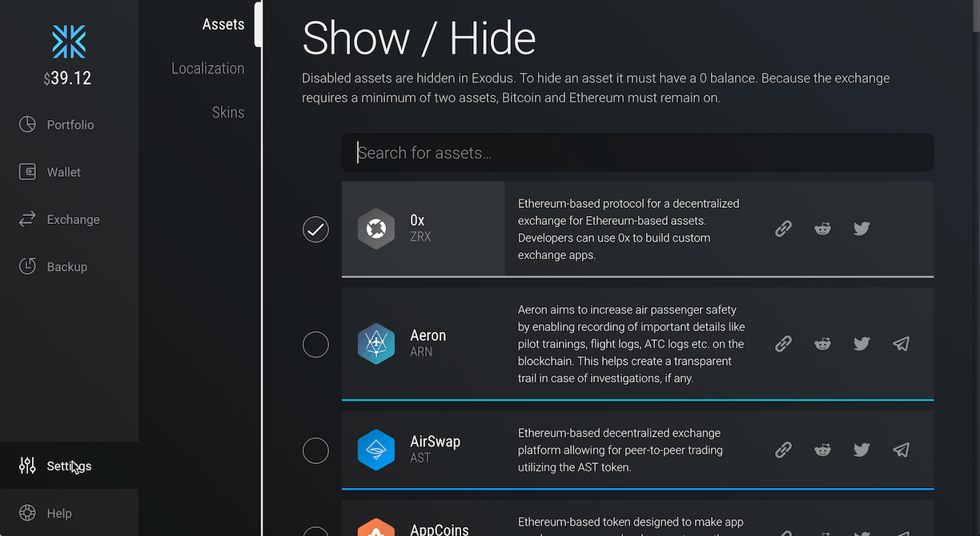Screen dimensions: 980x536
Task: Enable the AirSwap asset checkbox
Action: [315, 450]
